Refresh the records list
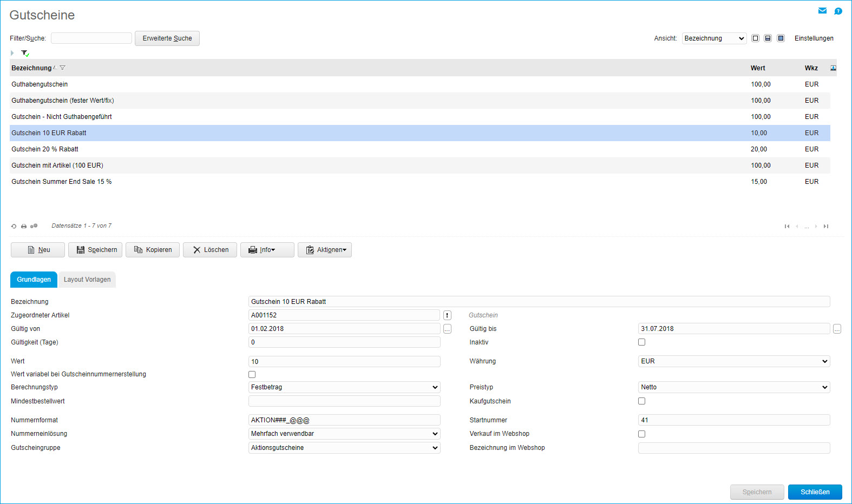852x504 pixels. 14,226
